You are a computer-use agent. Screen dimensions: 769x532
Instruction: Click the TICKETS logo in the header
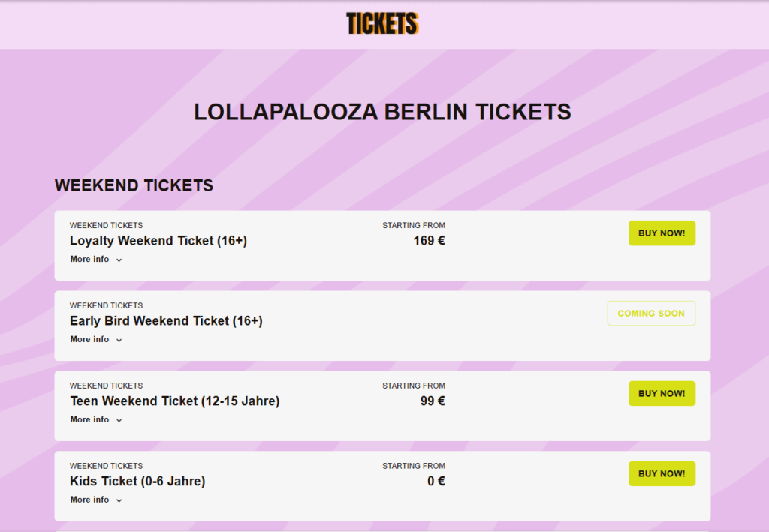[x=382, y=24]
